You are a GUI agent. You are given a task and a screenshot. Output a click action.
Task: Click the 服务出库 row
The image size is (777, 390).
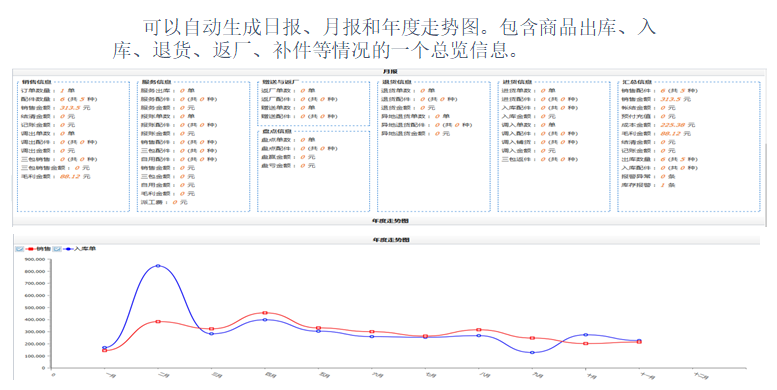click(x=168, y=91)
